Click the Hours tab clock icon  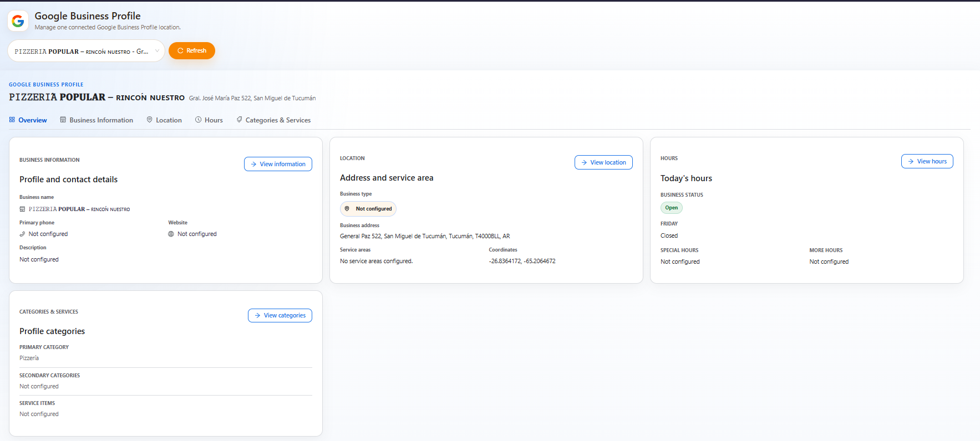click(199, 120)
